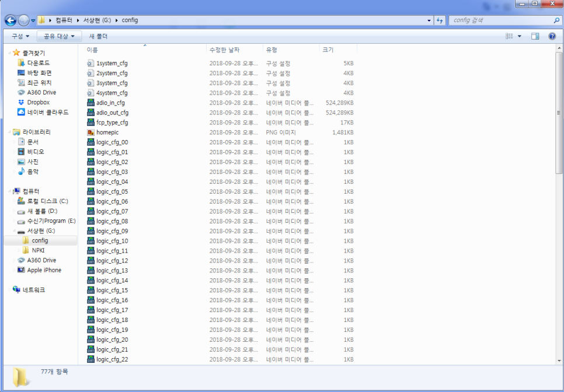Toggle the preview pane icon
Image resolution: width=564 pixels, height=392 pixels.
(x=535, y=36)
